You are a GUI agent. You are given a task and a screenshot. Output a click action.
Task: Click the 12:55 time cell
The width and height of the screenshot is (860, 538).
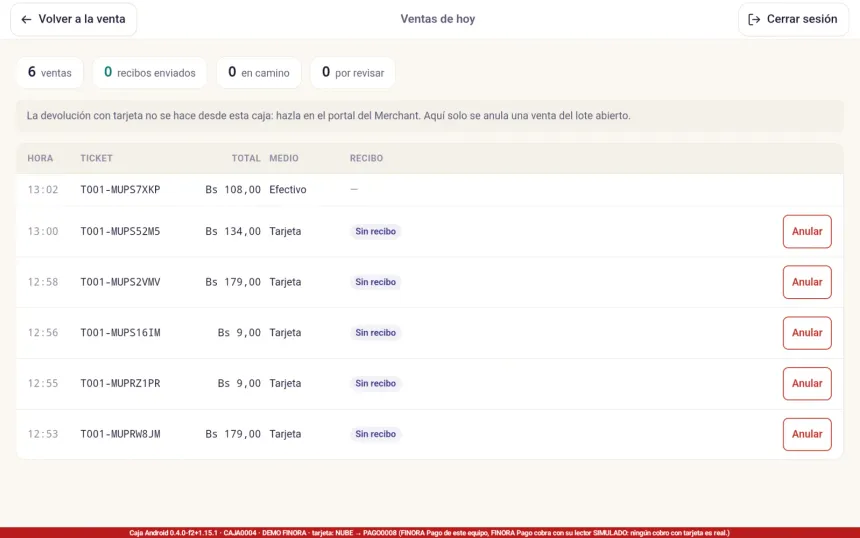[x=43, y=383]
